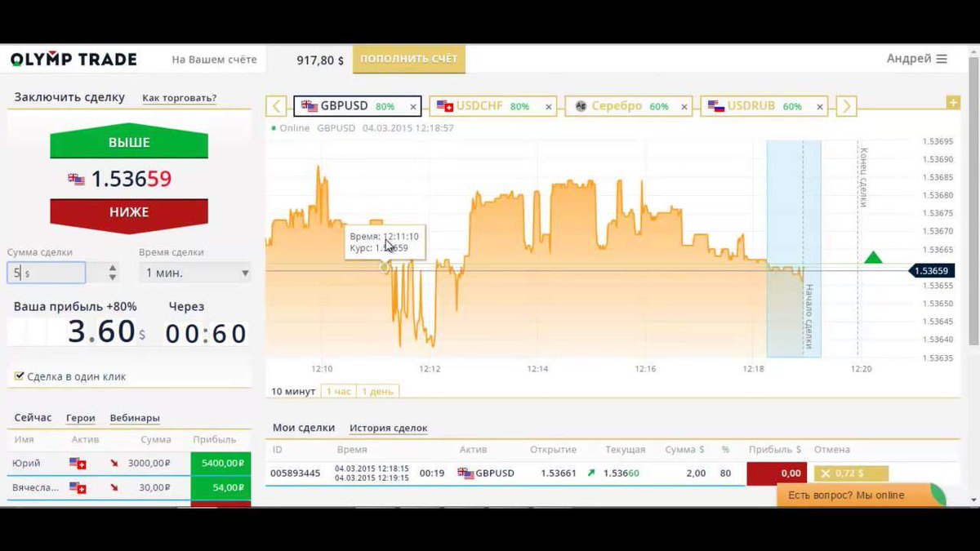Click green up arrow in deal row
Screen dimensions: 980x551
tap(591, 473)
